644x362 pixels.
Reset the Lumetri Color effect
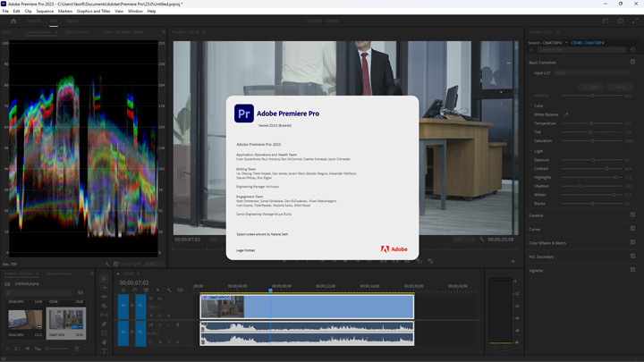633,50
